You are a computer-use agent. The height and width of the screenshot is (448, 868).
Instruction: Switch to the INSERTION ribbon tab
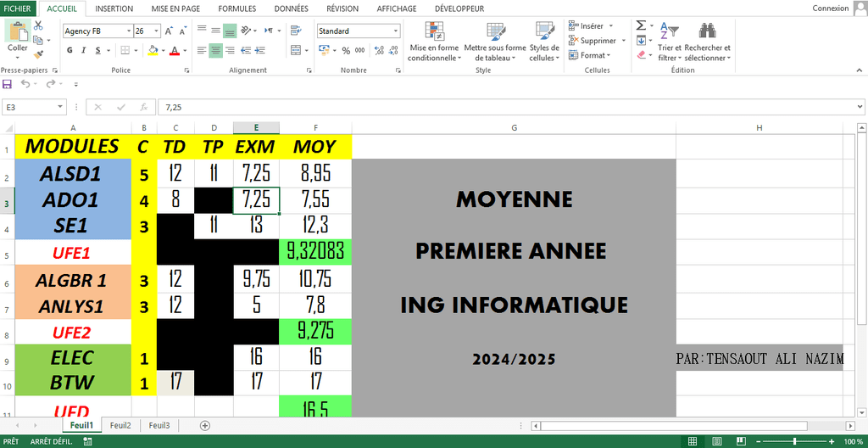click(x=114, y=8)
